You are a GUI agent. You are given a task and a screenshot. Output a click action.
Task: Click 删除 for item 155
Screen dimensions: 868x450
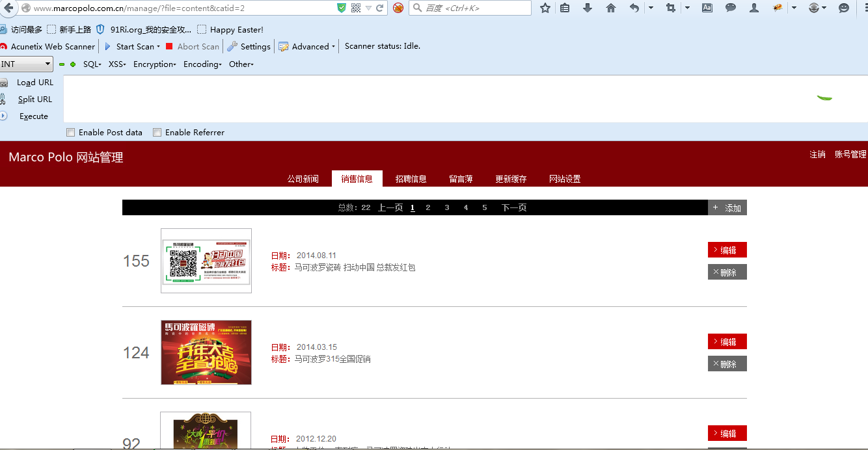click(727, 272)
